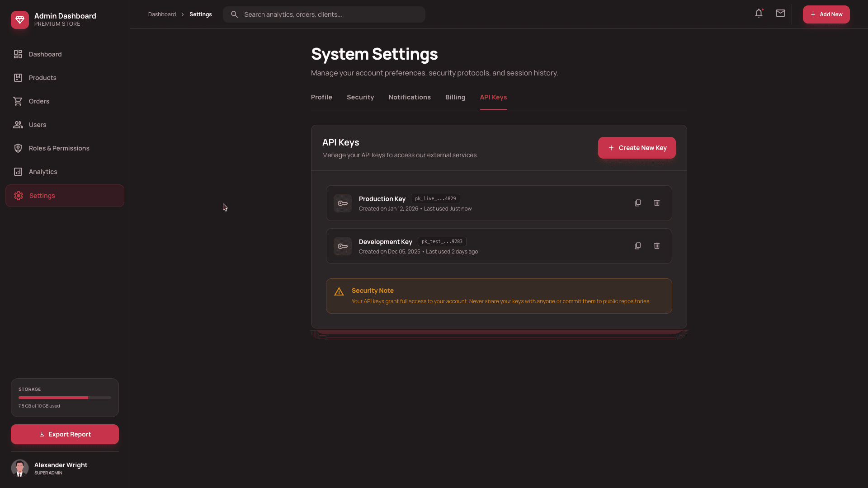Click Create New Key button
Image resolution: width=868 pixels, height=488 pixels.
637,148
